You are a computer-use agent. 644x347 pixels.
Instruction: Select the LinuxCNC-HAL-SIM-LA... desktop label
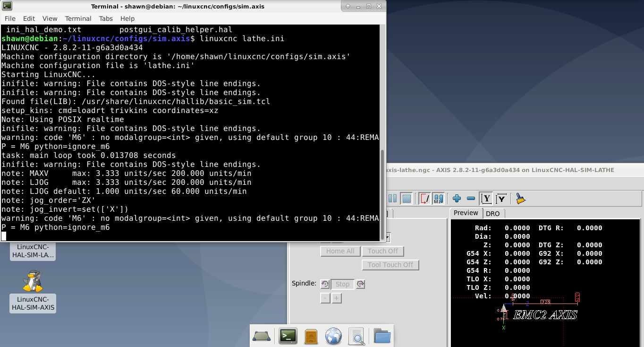[33, 251]
